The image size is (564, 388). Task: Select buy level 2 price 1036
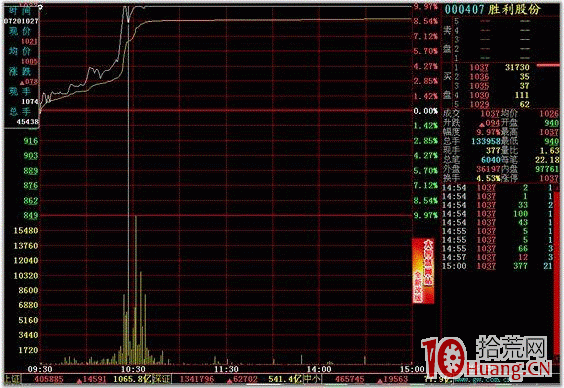[479, 77]
